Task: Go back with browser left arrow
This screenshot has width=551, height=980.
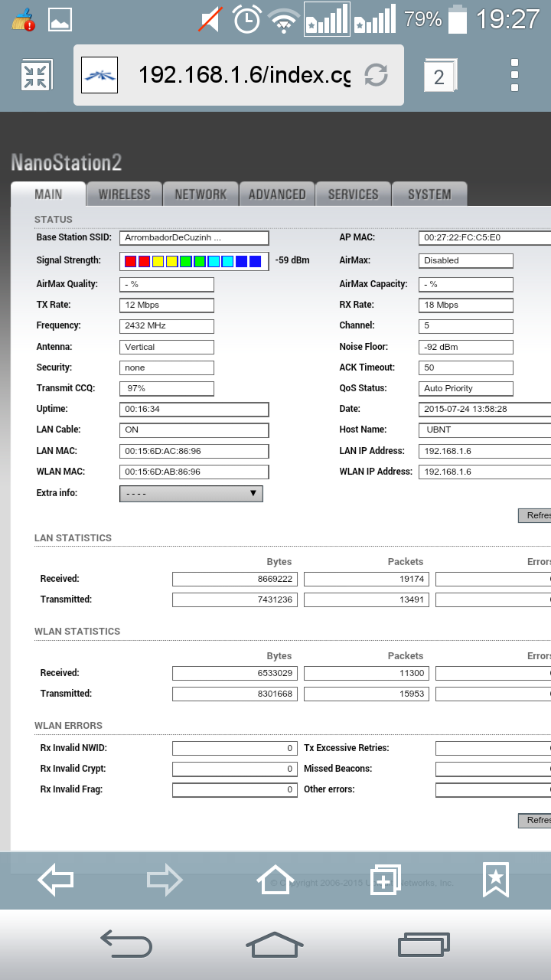Action: 56,880
